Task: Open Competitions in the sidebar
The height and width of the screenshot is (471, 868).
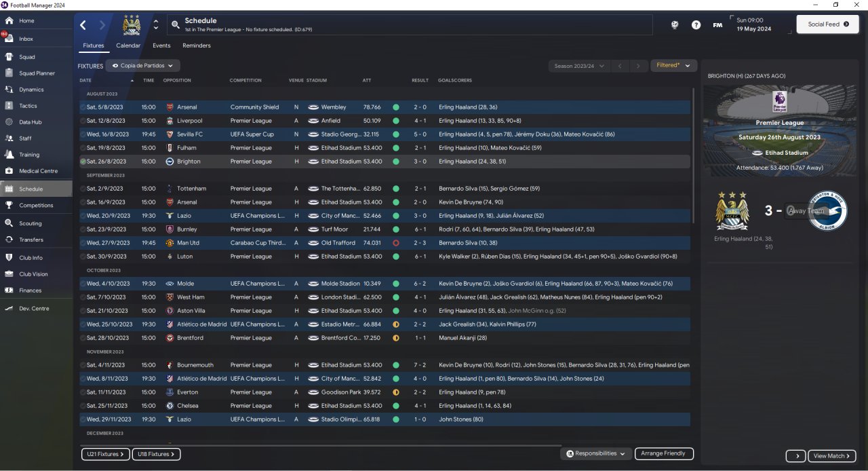Action: coord(36,205)
